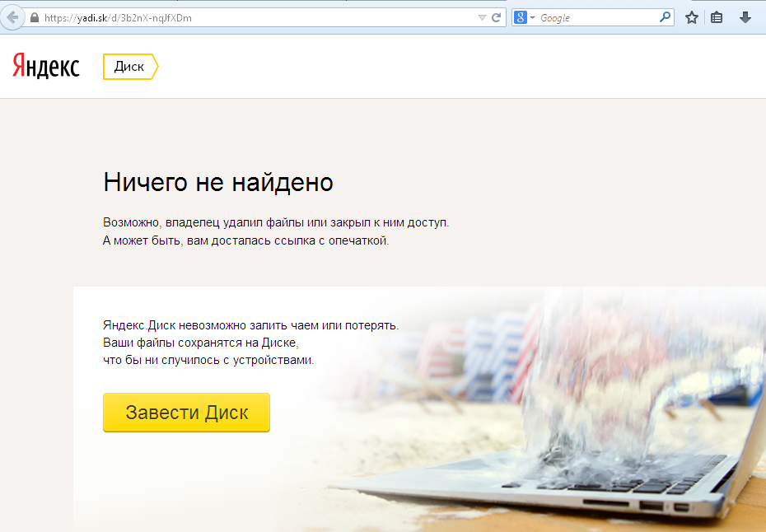Focus the Google search input box
The width and height of the screenshot is (766, 532).
tap(596, 17)
